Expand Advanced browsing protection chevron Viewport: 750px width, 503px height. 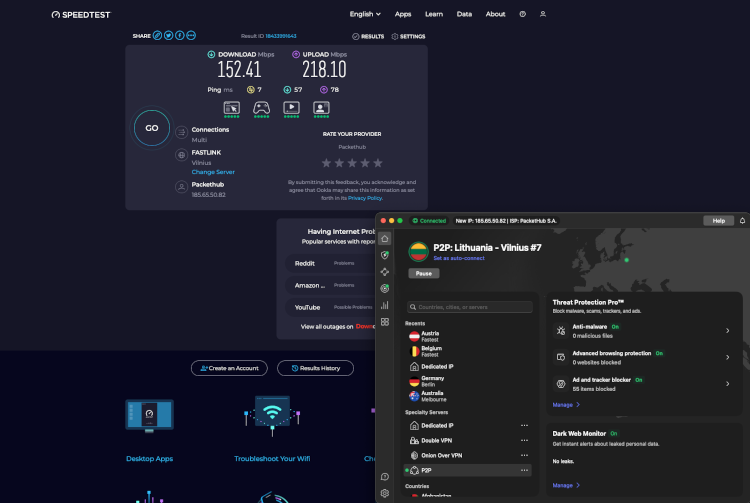coord(728,357)
